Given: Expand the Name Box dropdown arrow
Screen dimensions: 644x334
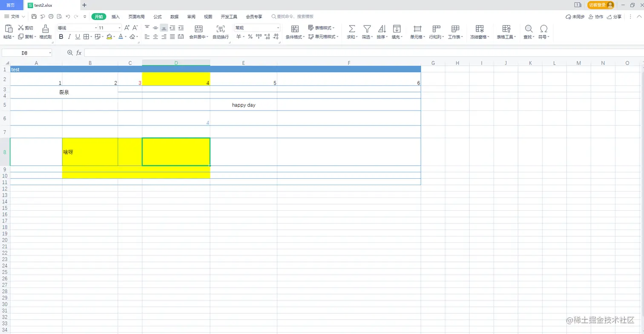Looking at the screenshot, I should pos(50,53).
